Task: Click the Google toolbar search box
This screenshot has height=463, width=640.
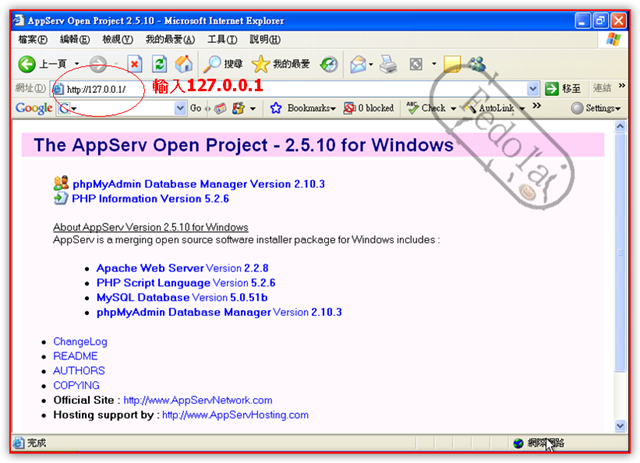Action: [120, 108]
